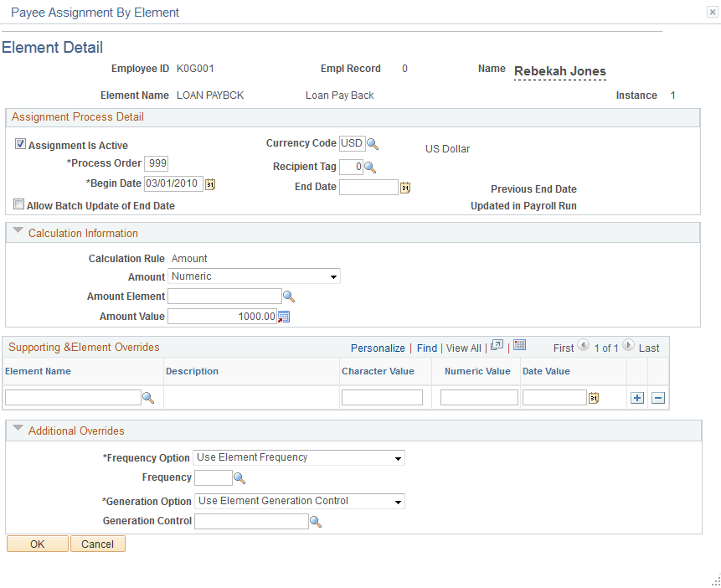Collapse the Additional Overrides section
The image size is (721, 588).
[18, 428]
